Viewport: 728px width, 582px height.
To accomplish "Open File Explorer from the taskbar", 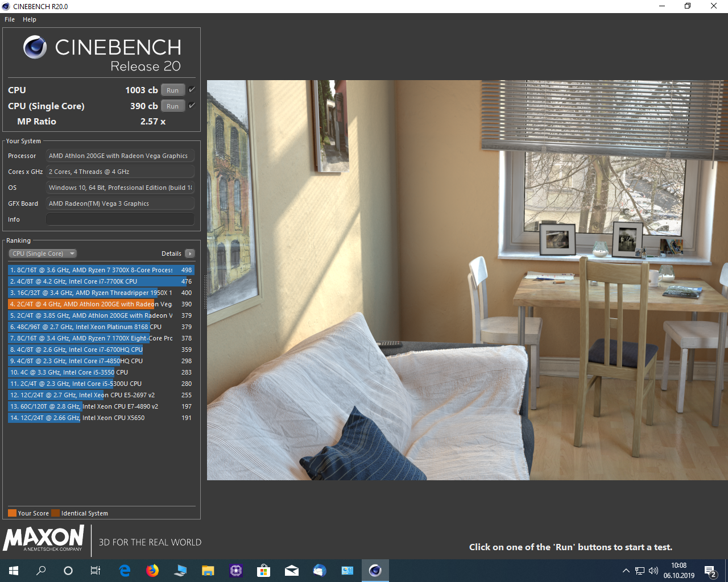I will coord(208,571).
